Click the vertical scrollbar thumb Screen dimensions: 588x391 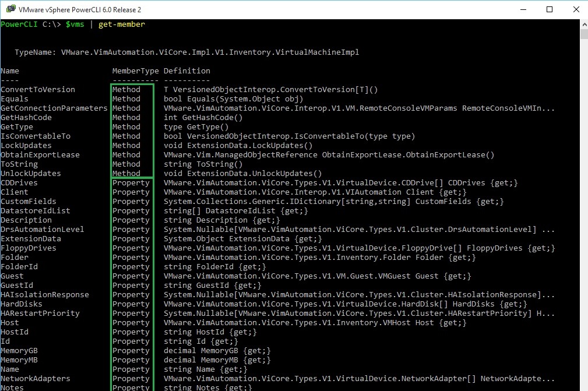click(585, 34)
